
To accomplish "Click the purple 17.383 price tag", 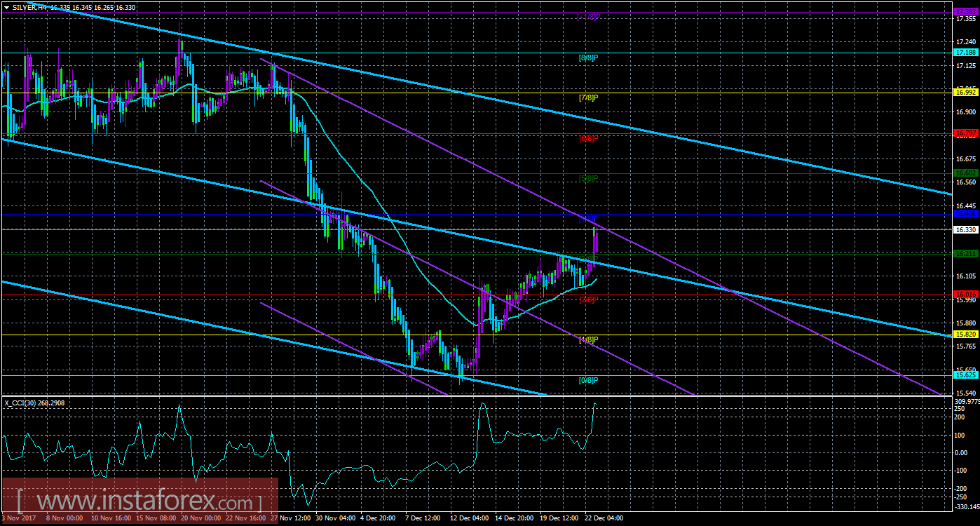I will [x=965, y=13].
